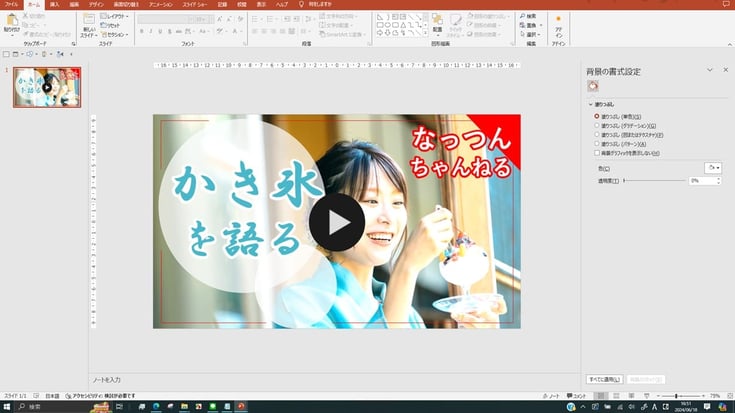Click the Comments (コメント) status bar button
The height and width of the screenshot is (413, 735).
576,396
